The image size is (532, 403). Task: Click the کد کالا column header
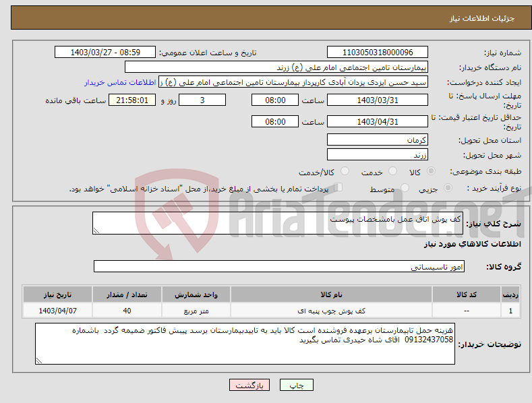[x=467, y=294]
